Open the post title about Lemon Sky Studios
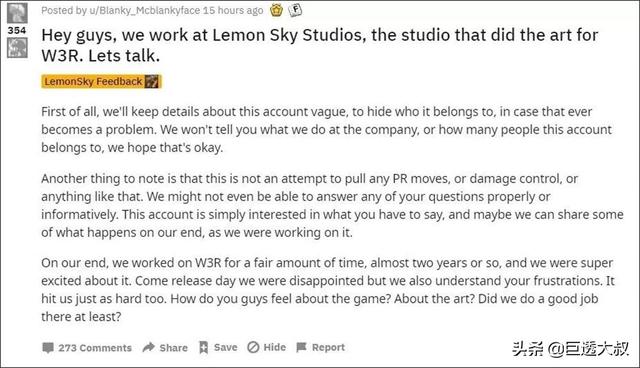The height and width of the screenshot is (368, 640). 320,45
